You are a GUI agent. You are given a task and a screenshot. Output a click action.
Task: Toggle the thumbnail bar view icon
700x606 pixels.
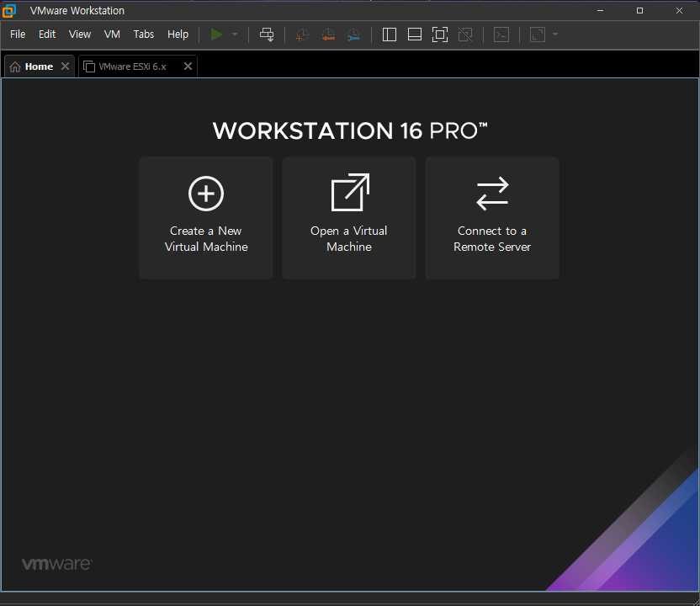click(415, 35)
